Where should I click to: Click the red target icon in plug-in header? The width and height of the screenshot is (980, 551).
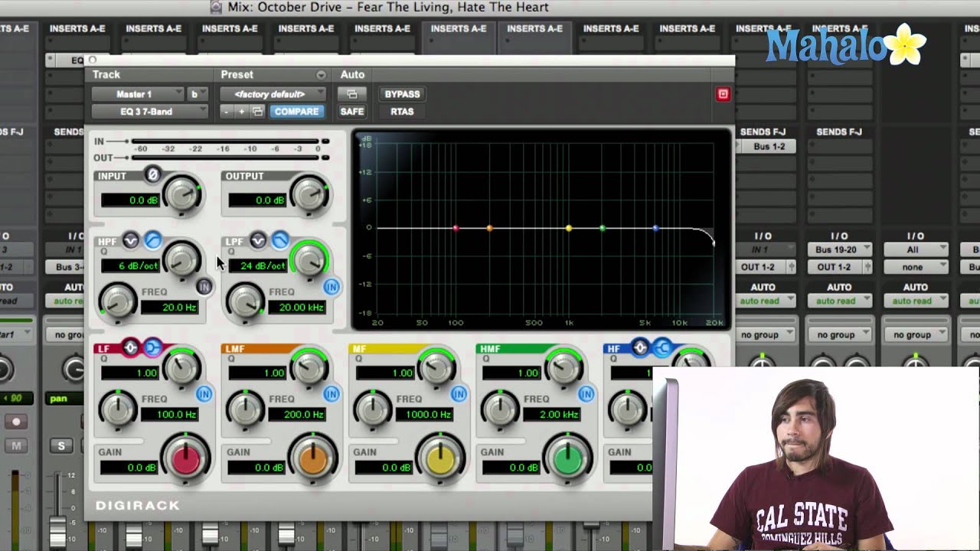pos(723,94)
